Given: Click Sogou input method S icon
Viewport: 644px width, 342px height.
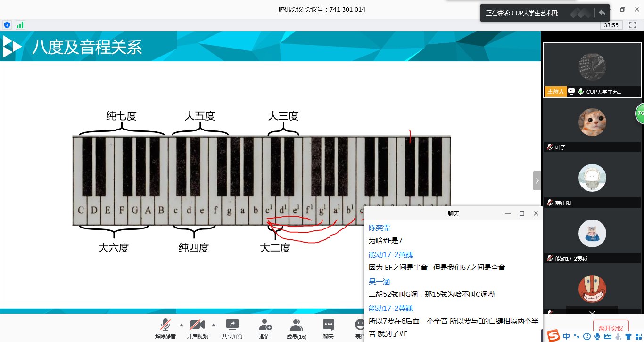Looking at the screenshot, I should click(x=553, y=336).
